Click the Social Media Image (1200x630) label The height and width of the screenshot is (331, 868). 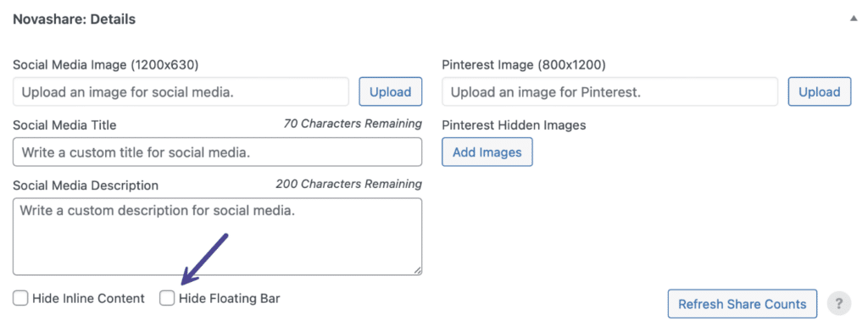106,64
